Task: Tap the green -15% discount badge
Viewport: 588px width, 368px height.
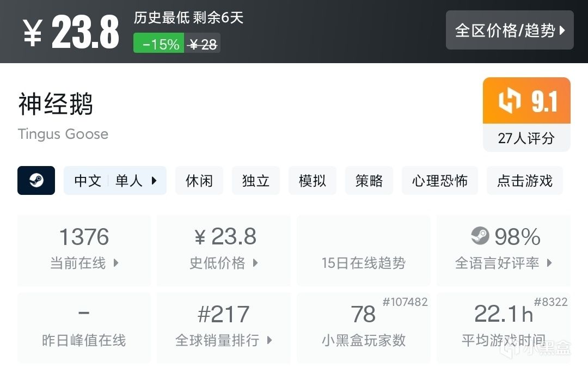Action: tap(158, 44)
